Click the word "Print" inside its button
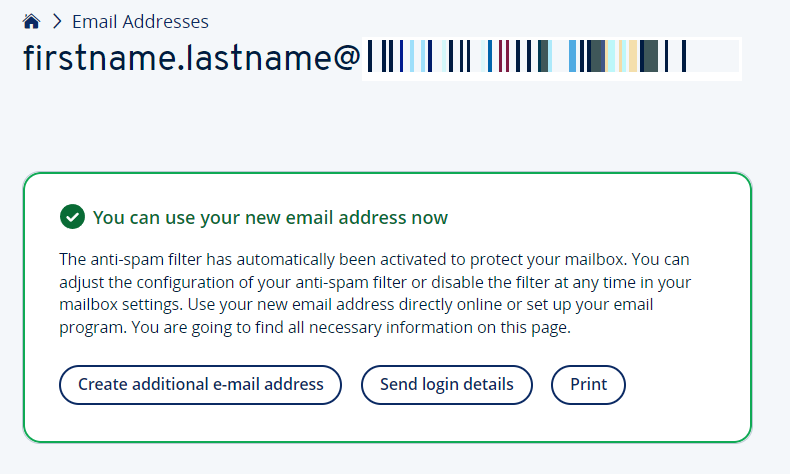 pos(588,384)
